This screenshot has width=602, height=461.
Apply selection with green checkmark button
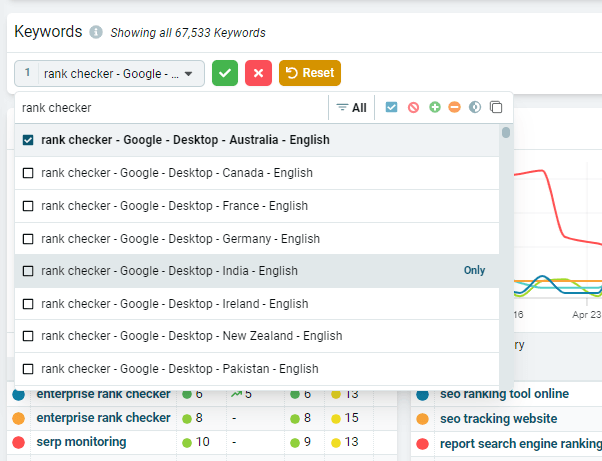225,73
